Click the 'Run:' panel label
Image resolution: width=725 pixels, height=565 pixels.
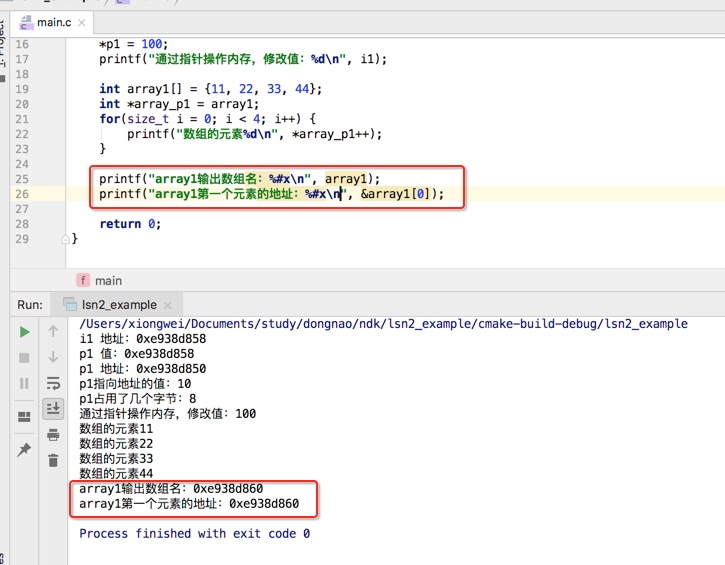(30, 305)
